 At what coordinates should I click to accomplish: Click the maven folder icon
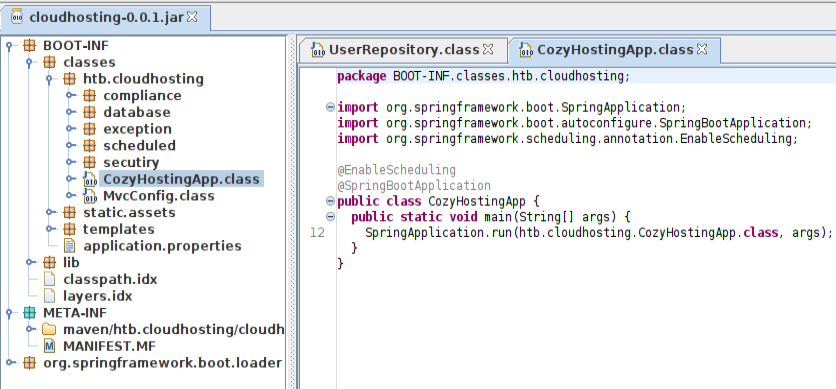49,329
